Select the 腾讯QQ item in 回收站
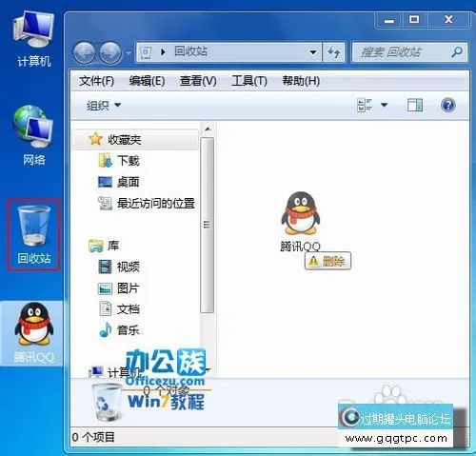The height and width of the screenshot is (456, 476). (x=300, y=222)
